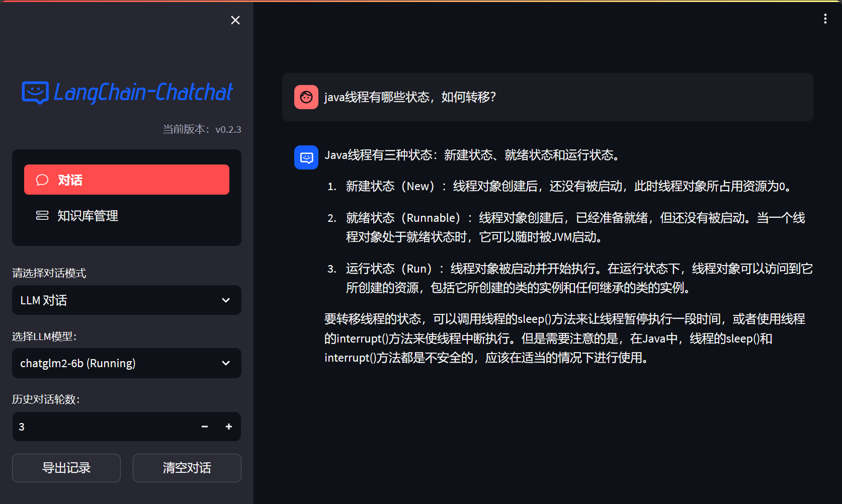Increase history rounds with plus button
Image resolution: width=842 pixels, height=504 pixels.
[229, 427]
